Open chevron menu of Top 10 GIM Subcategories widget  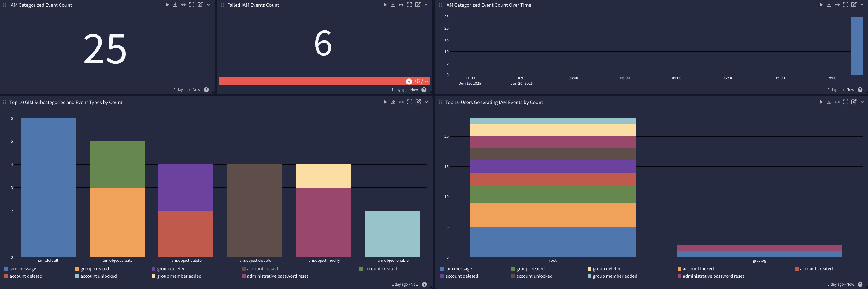pos(426,102)
